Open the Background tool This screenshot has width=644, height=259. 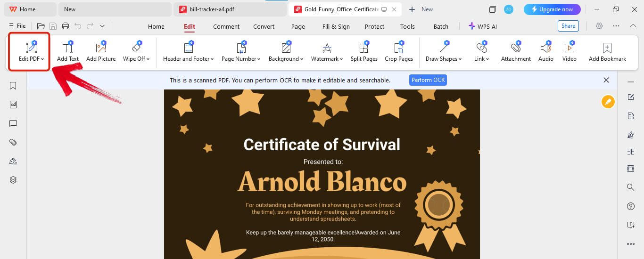coord(286,51)
